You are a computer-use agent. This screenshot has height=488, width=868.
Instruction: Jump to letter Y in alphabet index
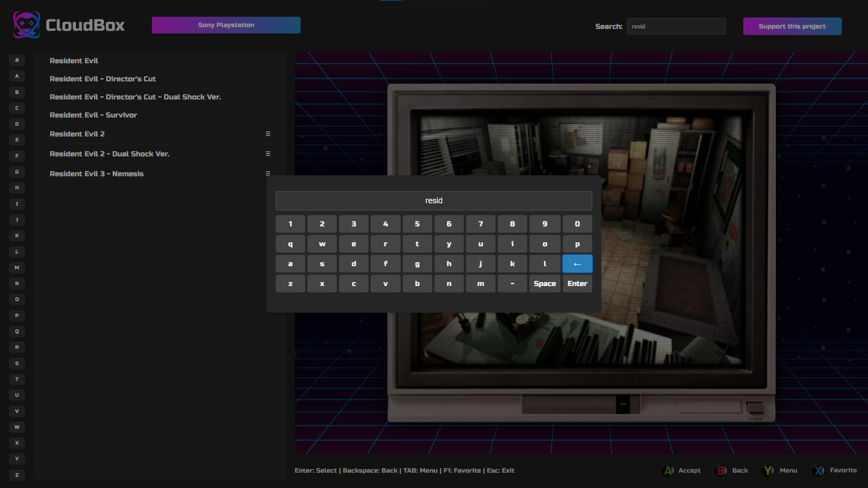coord(17,459)
